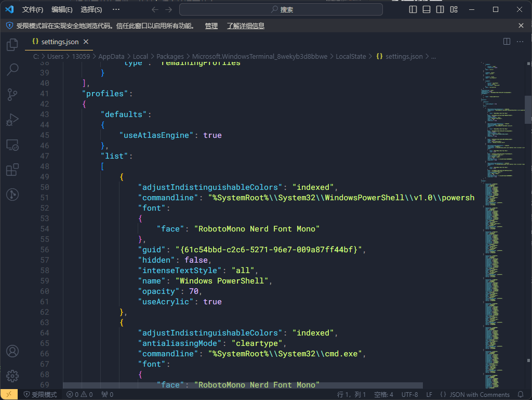Expand the hidden menu bar items ellipsis
532x400 pixels.
[116, 9]
